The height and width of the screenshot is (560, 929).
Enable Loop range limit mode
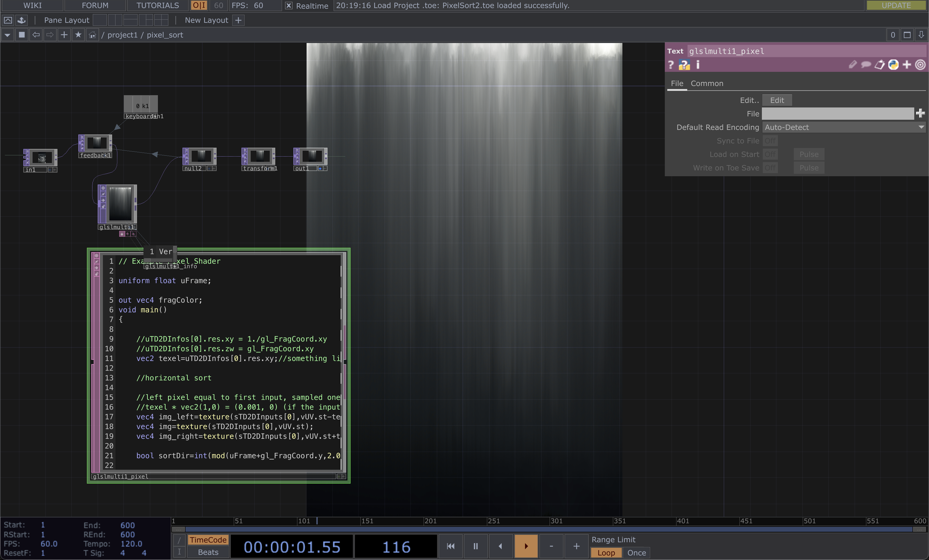(606, 552)
